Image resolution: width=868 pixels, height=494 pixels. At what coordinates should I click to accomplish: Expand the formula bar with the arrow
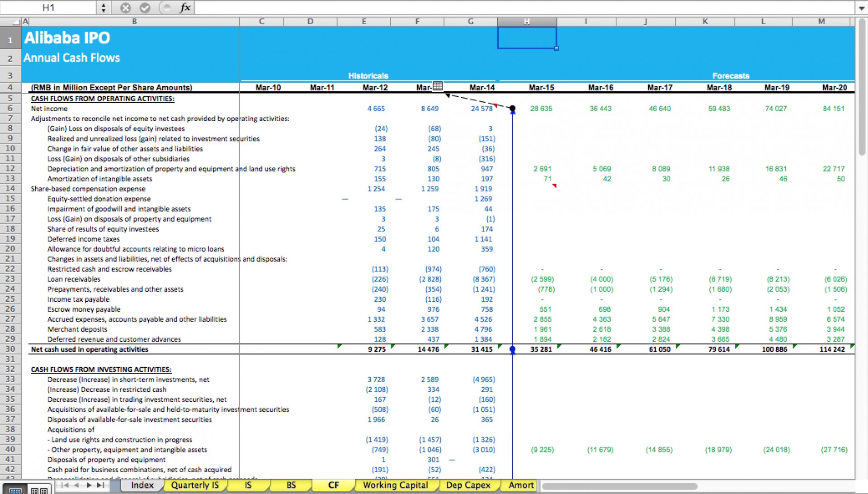coord(861,8)
